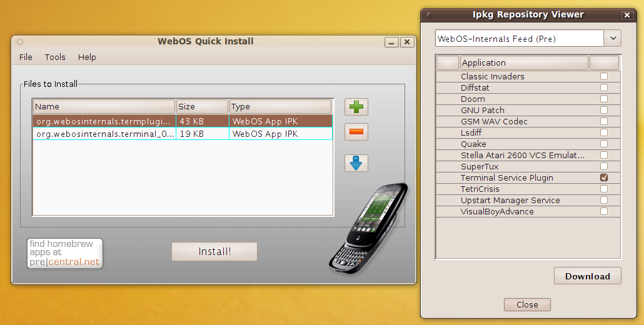Image resolution: width=644 pixels, height=325 pixels.
Task: Uncheck the Terminal Service Plugin checkbox
Action: click(604, 177)
